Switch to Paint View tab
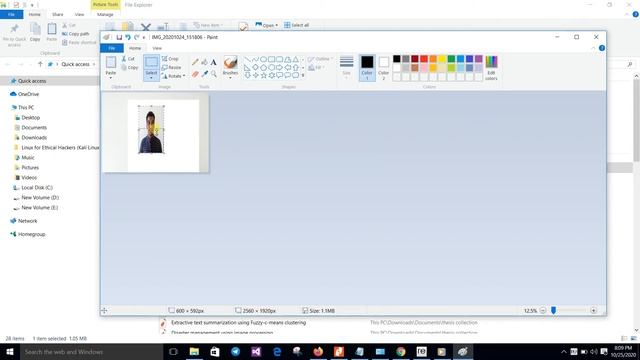 pyautogui.click(x=157, y=48)
